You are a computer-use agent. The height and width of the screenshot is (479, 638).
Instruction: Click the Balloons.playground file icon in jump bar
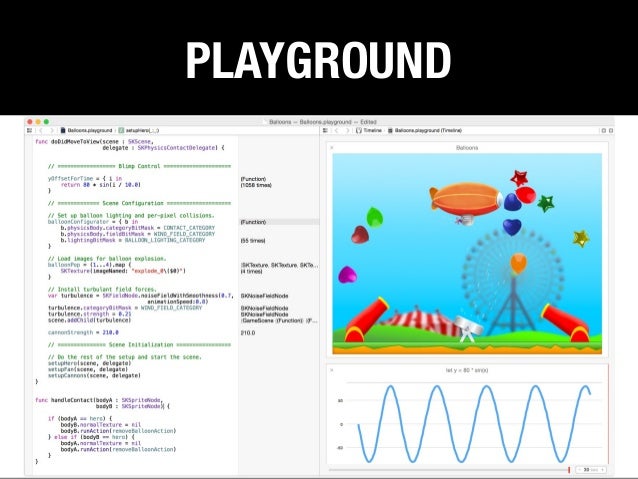point(63,131)
